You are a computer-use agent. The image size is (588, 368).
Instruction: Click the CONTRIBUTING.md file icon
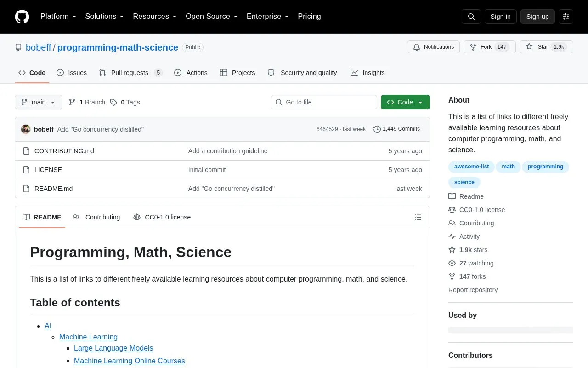27,151
